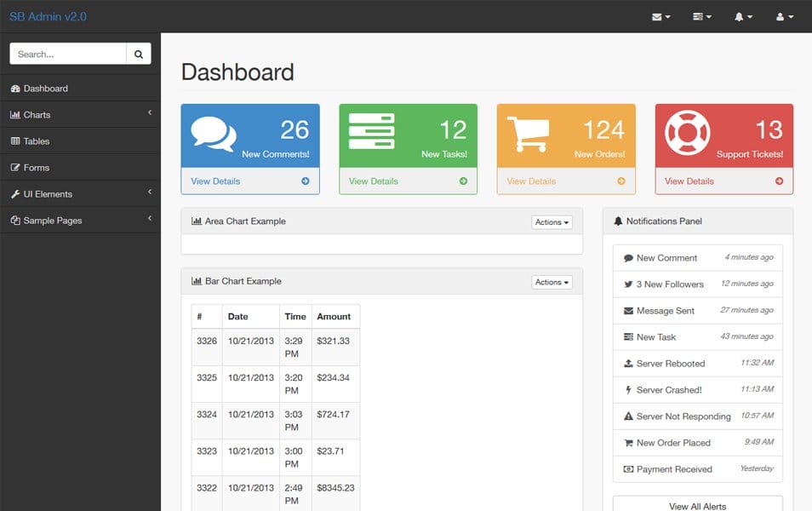This screenshot has width=812, height=511.
Task: Open the Bar Chart Actions dropdown
Action: (x=552, y=281)
